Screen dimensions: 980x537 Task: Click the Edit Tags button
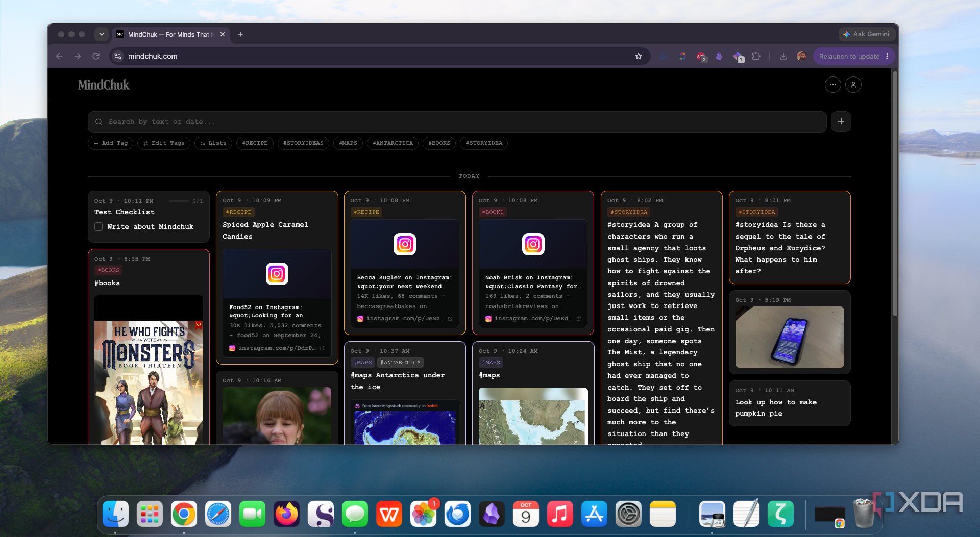(164, 143)
